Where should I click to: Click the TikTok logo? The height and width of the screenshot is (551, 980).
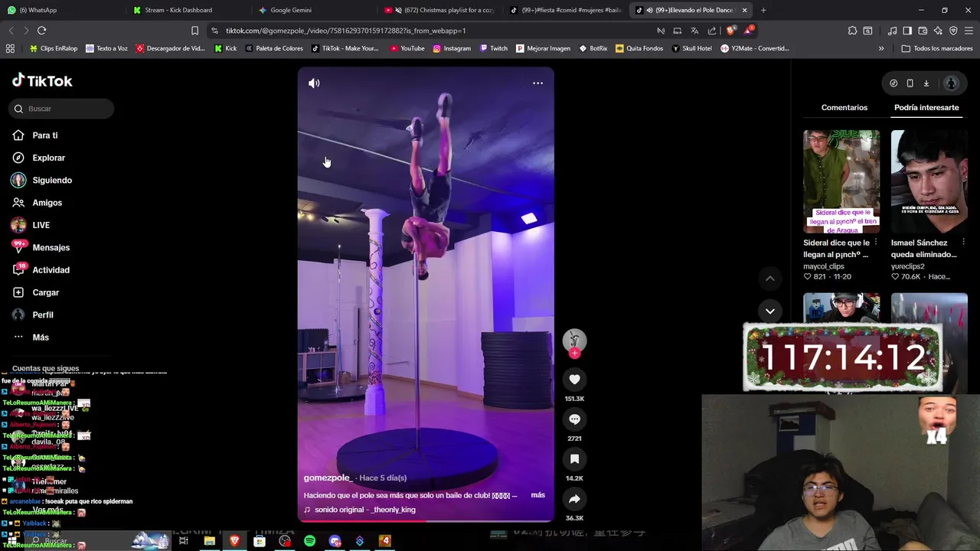[x=42, y=80]
